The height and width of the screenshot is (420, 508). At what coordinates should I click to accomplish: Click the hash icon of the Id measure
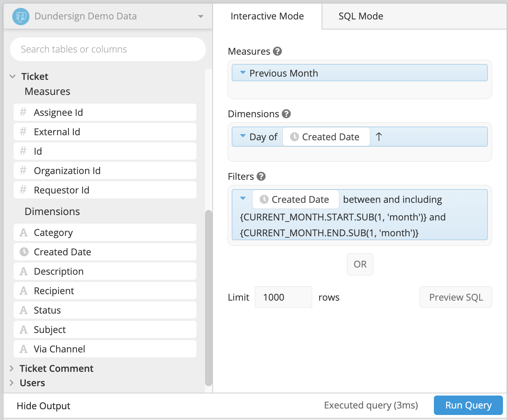click(x=23, y=151)
